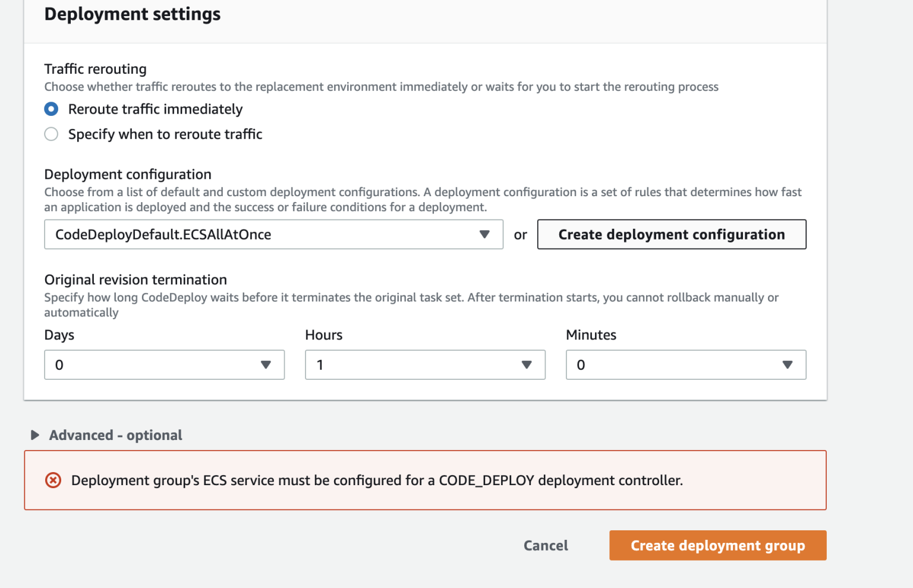Click the Minutes dropdown arrow
913x588 pixels.
[788, 364]
